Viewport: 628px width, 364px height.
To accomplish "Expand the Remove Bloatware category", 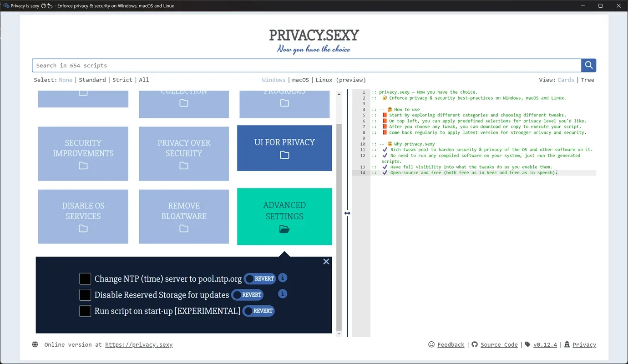I will 184,217.
